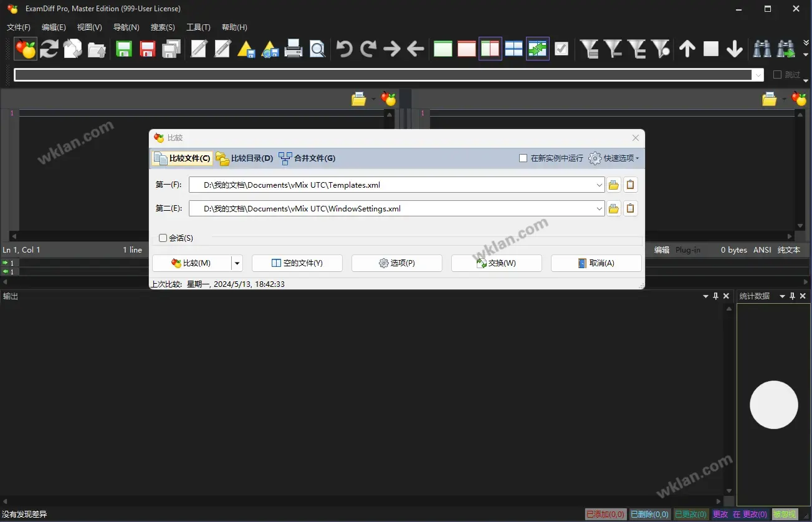Viewport: 812px width, 522px height.
Task: Click the left arrow toolbar icon
Action: [416, 49]
